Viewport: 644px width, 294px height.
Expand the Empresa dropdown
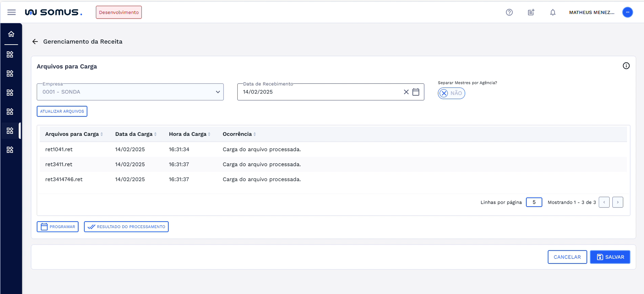[218, 92]
